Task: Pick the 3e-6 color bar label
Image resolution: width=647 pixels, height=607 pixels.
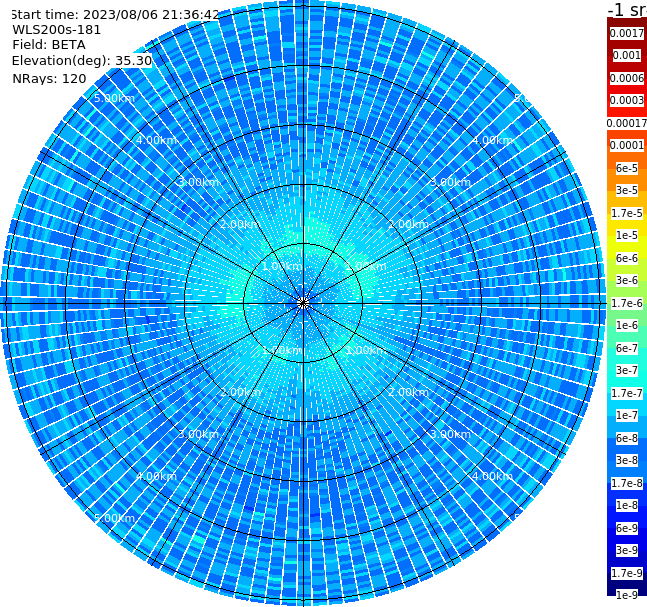Action: [x=627, y=280]
